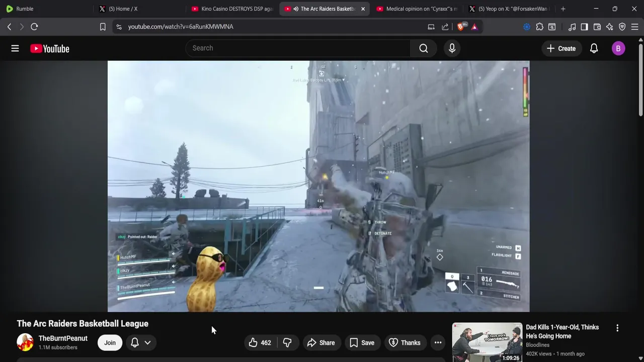
Task: Bookmark this page in the address bar
Action: pos(103,27)
